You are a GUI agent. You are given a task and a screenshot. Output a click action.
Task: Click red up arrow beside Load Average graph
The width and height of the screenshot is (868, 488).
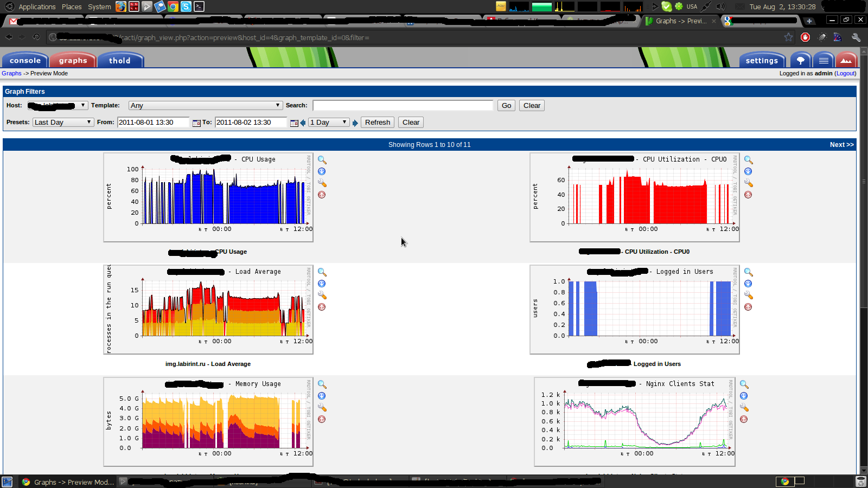[x=322, y=307]
